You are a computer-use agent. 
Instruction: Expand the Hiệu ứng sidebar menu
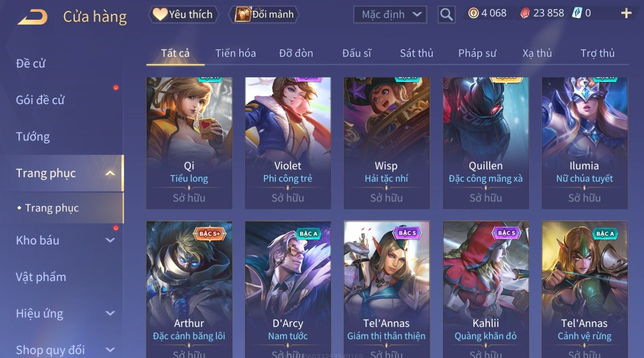110,313
